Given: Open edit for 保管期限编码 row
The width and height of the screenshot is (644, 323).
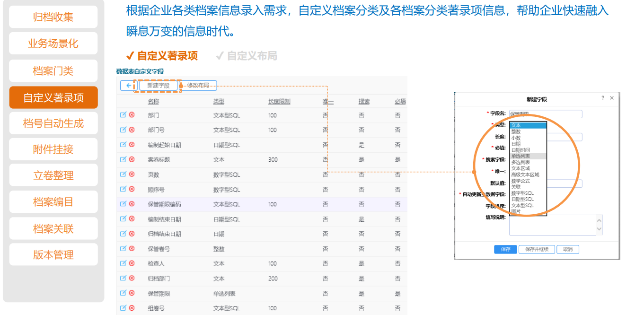Looking at the screenshot, I should click(x=123, y=204).
